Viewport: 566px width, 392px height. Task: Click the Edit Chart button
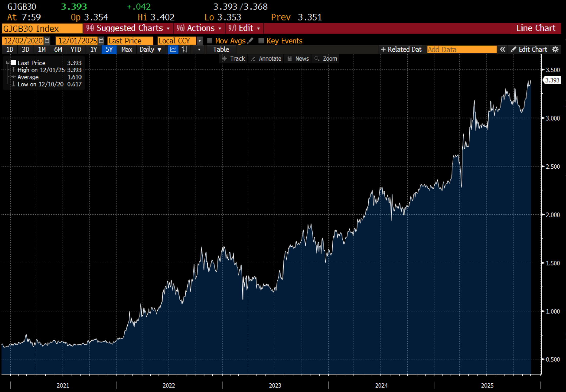(x=529, y=49)
